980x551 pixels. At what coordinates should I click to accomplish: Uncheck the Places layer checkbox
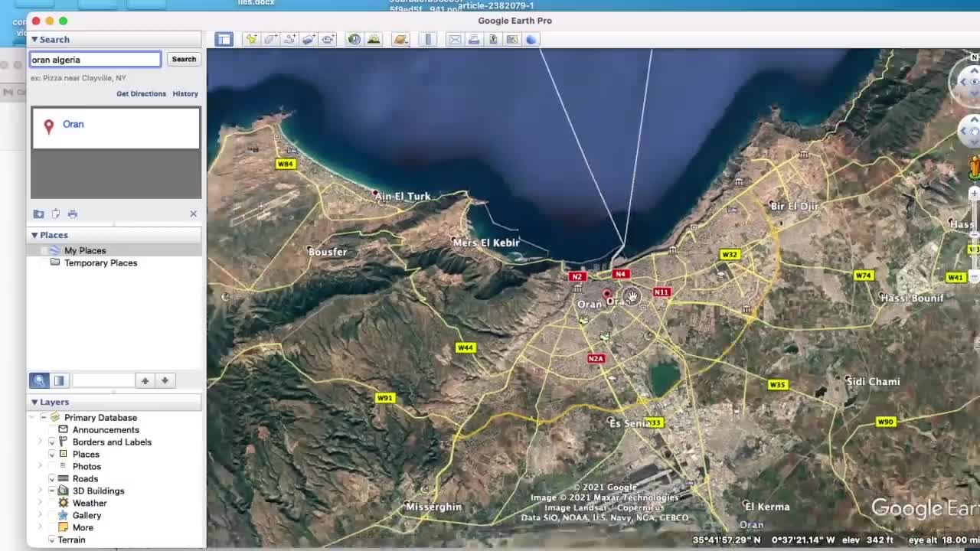(x=52, y=454)
